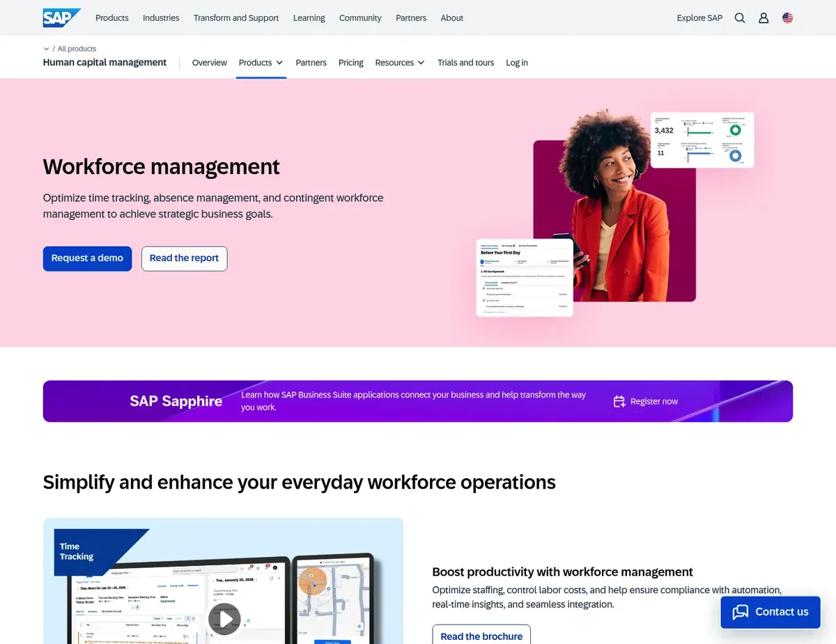Click the Explore SAP link
The height and width of the screenshot is (644, 836).
tap(699, 18)
